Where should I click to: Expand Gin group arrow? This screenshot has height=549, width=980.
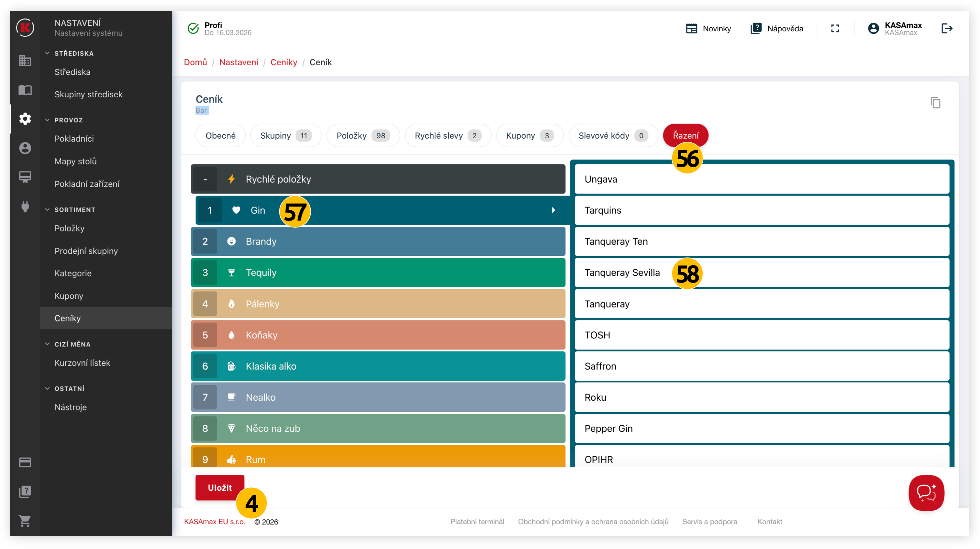pos(553,210)
